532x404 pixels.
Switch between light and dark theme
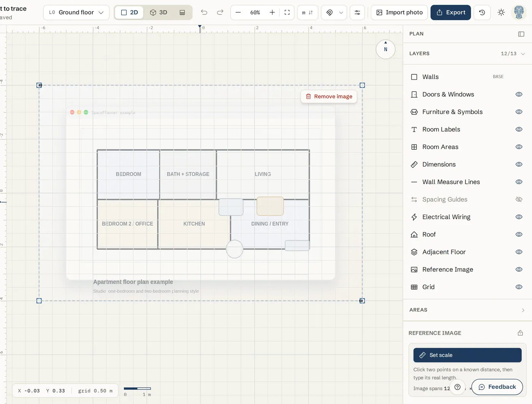pos(501,13)
